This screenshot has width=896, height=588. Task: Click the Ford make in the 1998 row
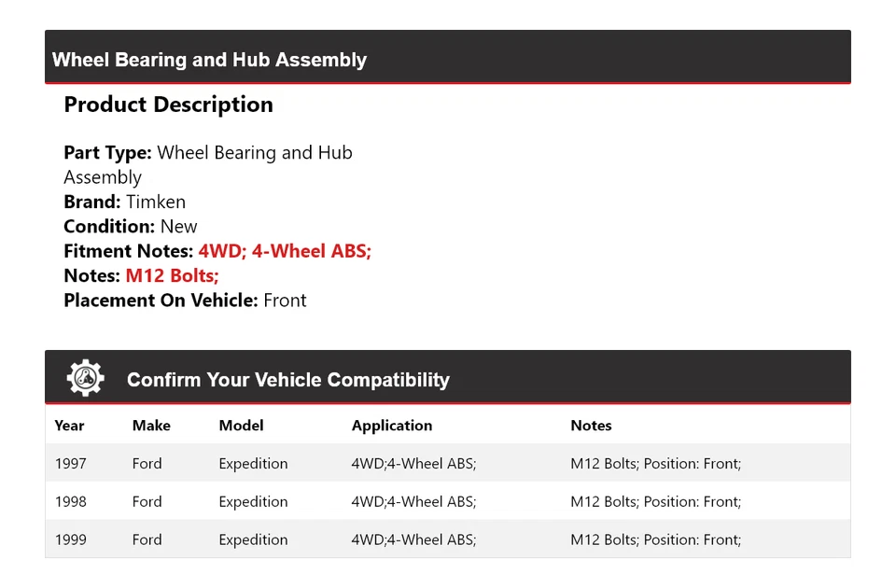147,502
